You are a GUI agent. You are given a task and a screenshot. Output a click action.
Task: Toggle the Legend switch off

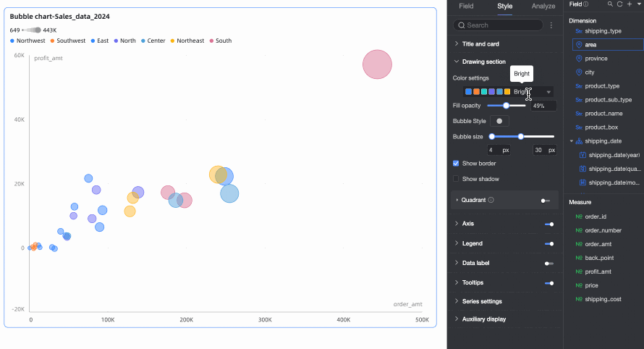click(549, 244)
